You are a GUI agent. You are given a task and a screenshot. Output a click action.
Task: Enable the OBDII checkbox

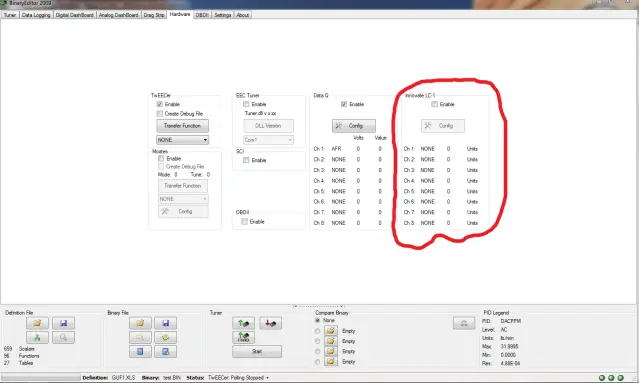[x=245, y=222]
